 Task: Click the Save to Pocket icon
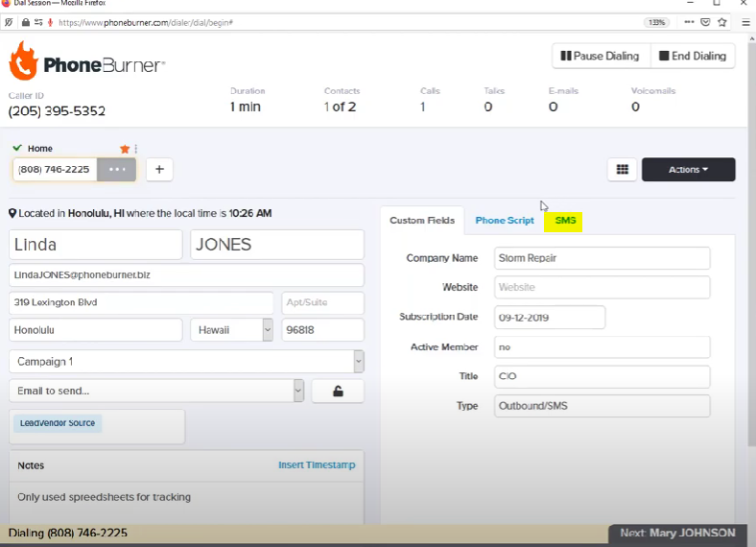point(705,22)
